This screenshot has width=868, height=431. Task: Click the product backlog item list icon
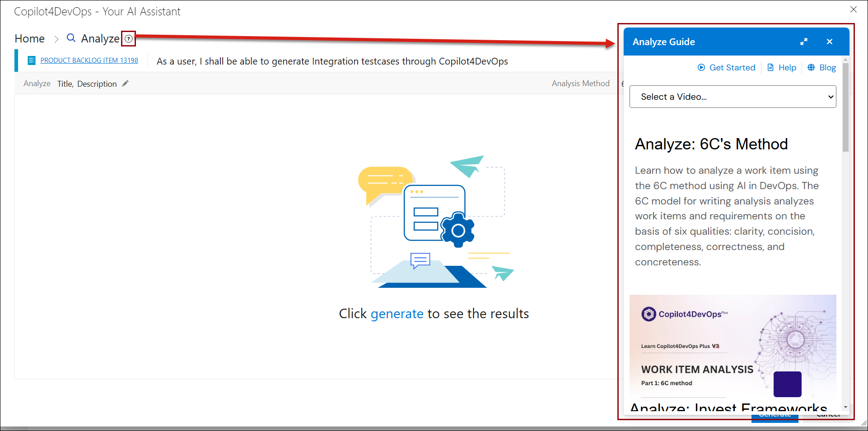(x=32, y=60)
